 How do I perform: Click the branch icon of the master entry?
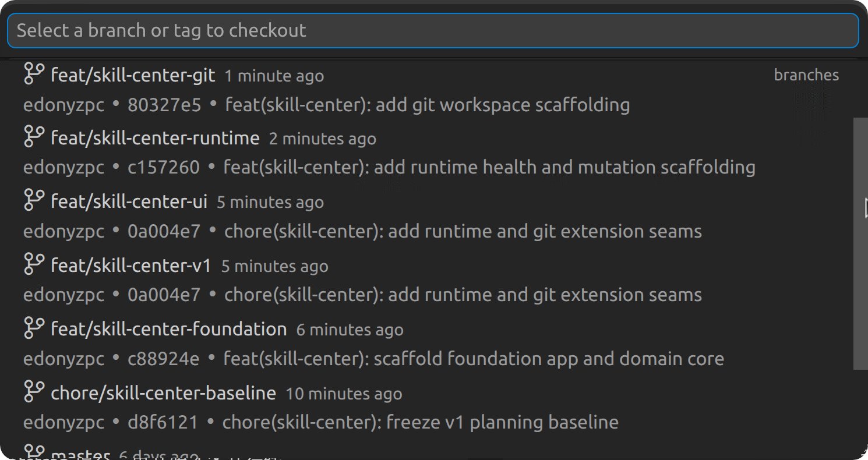click(x=34, y=452)
